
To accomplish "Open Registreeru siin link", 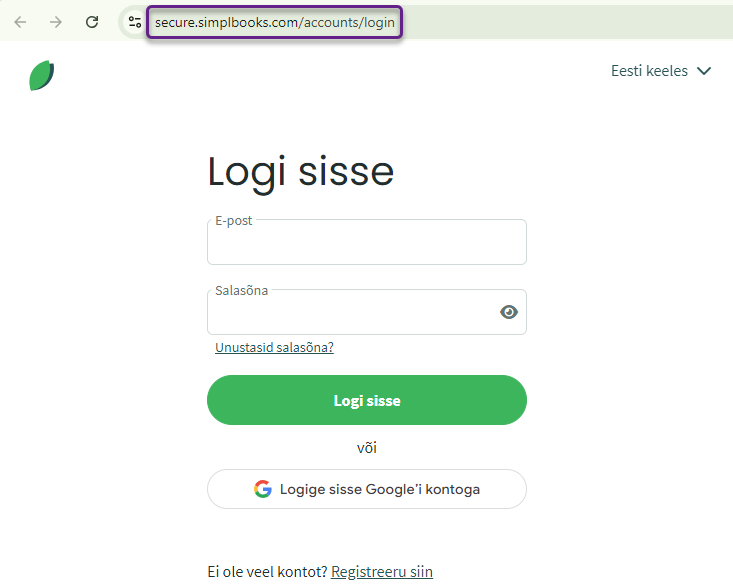I will coord(382,572).
